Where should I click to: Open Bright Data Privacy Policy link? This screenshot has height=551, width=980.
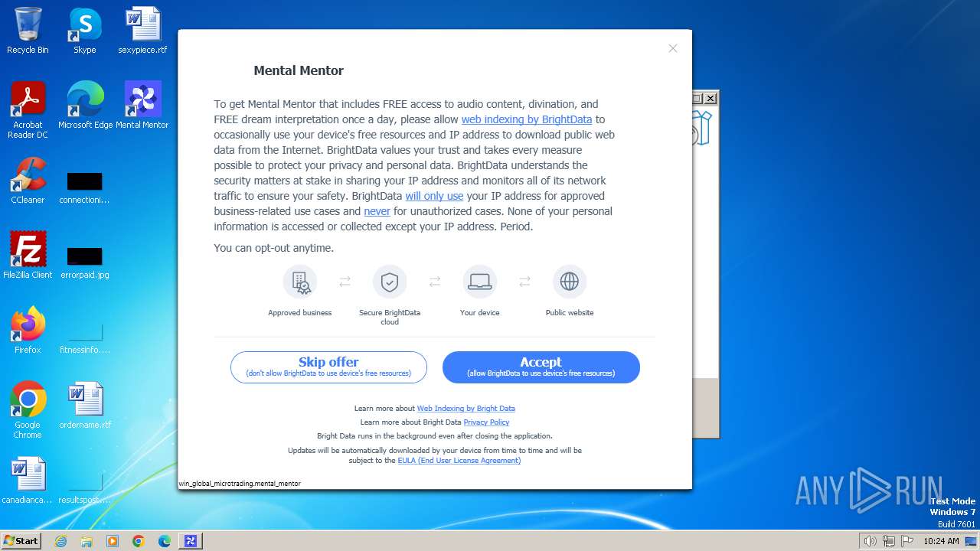point(486,422)
